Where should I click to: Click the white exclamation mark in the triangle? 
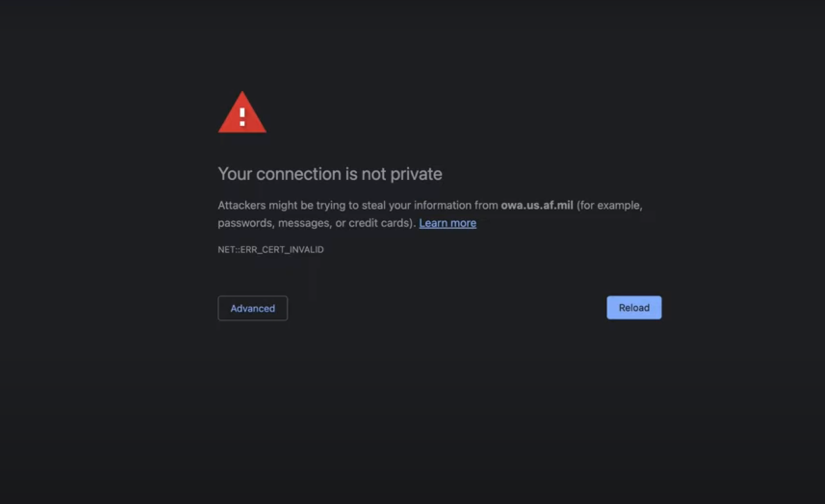point(242,116)
